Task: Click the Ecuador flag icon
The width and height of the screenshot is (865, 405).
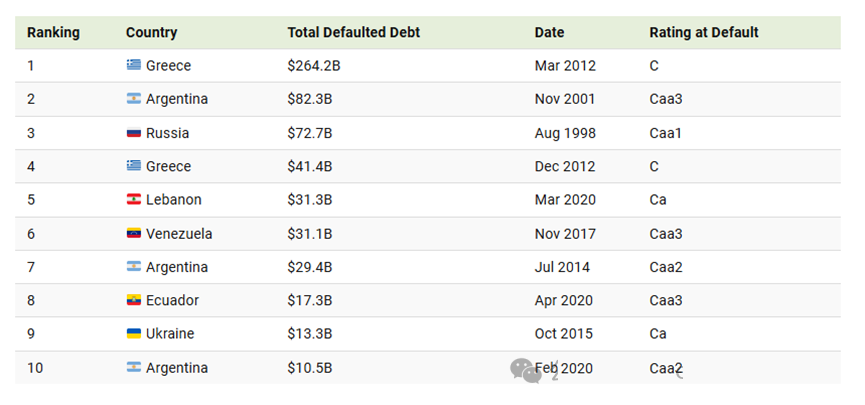Action: pos(134,300)
